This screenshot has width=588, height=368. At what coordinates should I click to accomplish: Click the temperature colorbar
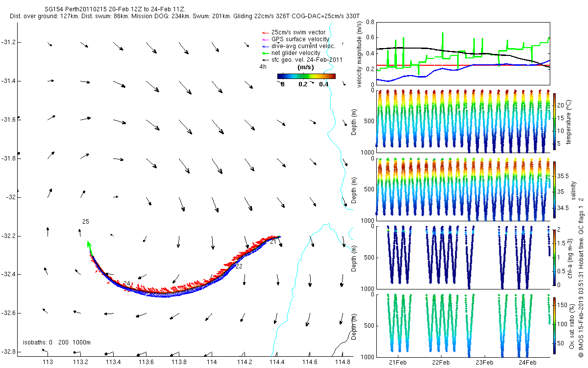coord(555,121)
